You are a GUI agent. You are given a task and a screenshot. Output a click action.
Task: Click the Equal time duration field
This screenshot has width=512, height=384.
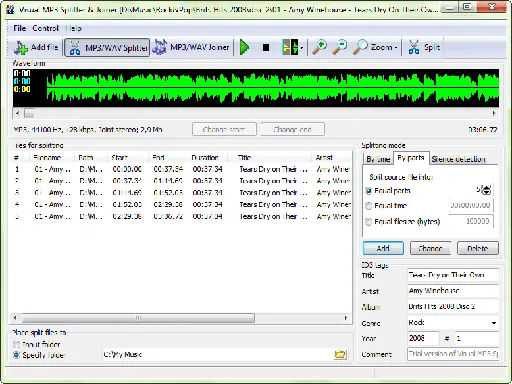pyautogui.click(x=471, y=205)
